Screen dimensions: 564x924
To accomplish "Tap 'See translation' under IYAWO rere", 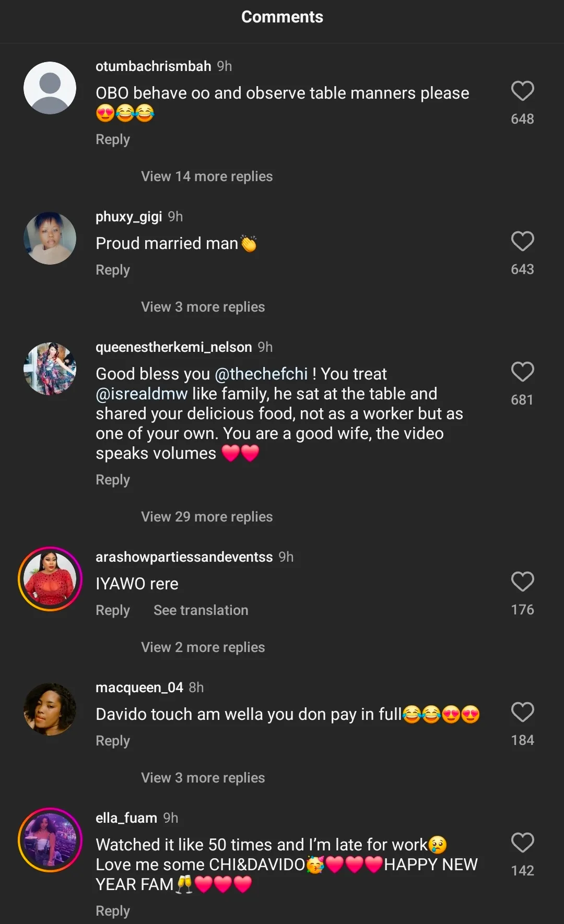I will (201, 610).
